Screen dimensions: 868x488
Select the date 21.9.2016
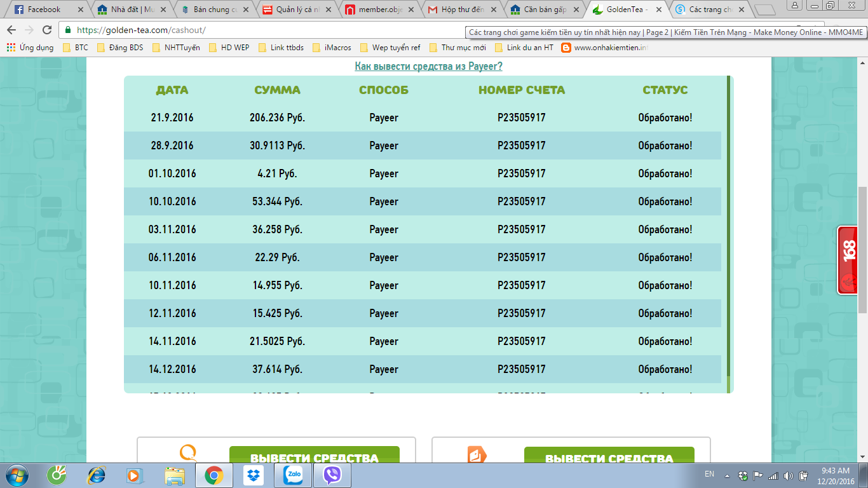172,118
